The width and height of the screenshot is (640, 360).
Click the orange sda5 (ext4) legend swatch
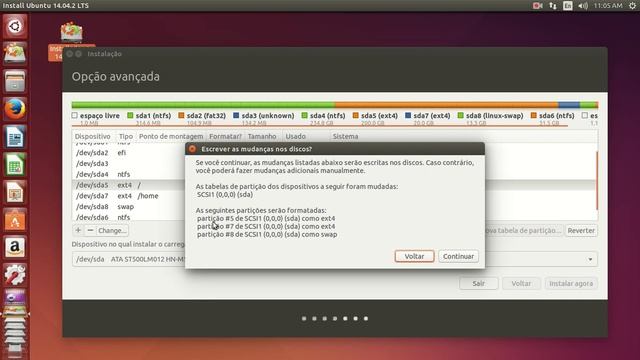tap(356, 116)
